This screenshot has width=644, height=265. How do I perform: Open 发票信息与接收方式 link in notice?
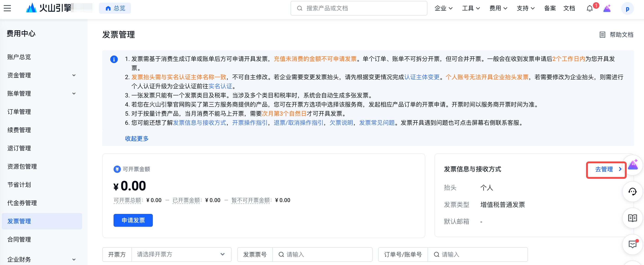[x=200, y=123]
